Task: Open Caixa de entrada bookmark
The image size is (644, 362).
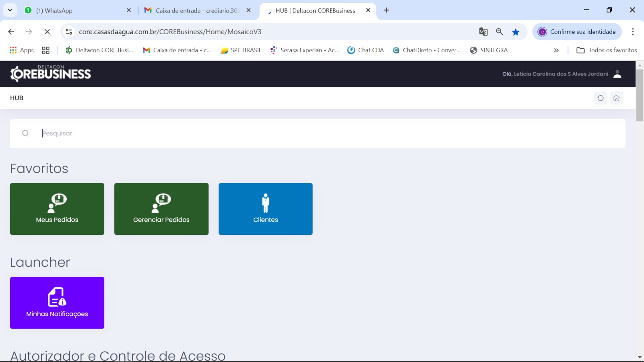Action: 177,50
